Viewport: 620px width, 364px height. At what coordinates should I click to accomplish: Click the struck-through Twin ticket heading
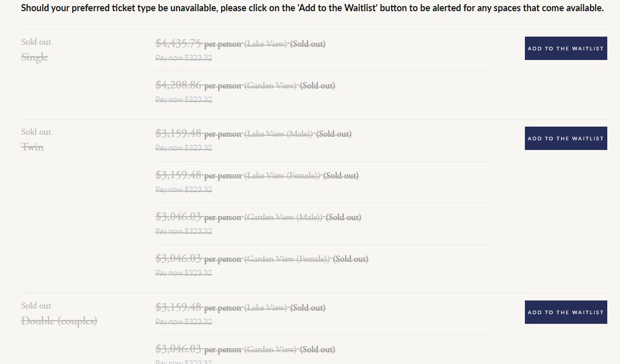[x=33, y=147]
